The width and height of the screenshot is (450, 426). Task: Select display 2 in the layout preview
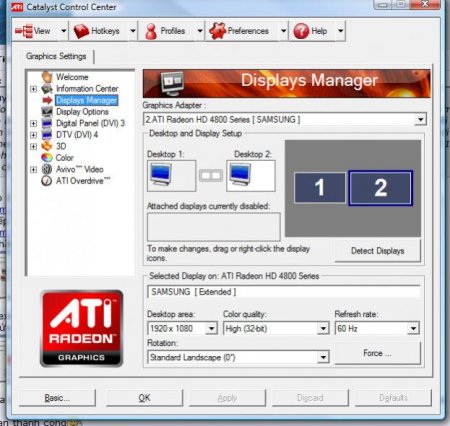(x=380, y=188)
